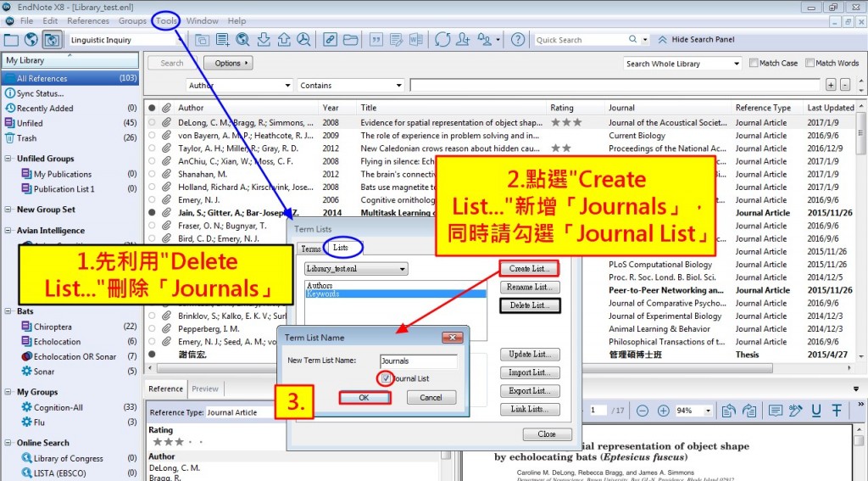This screenshot has height=481, width=868.
Task: Click OK in Term List Name dialog
Action: point(364,397)
